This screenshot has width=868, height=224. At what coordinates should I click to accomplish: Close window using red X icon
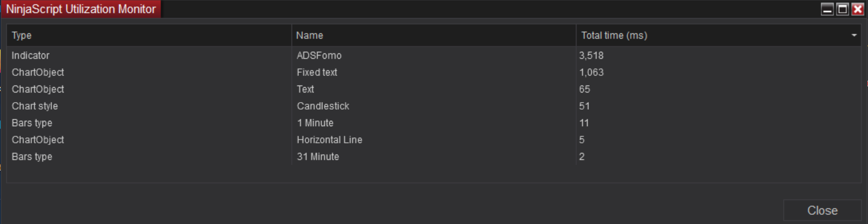[858, 9]
